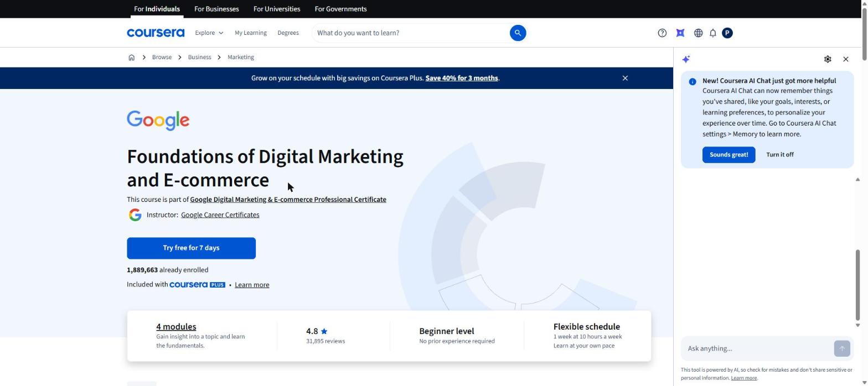Click the Coursera logo
868x386 pixels.
point(156,33)
